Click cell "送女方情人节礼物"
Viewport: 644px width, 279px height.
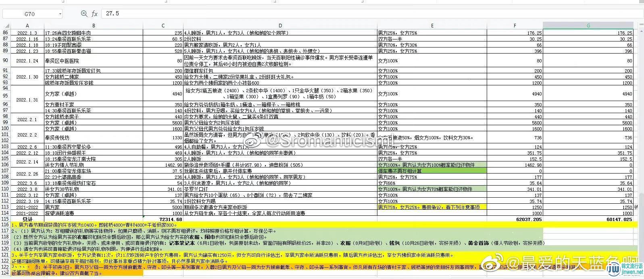point(94,165)
